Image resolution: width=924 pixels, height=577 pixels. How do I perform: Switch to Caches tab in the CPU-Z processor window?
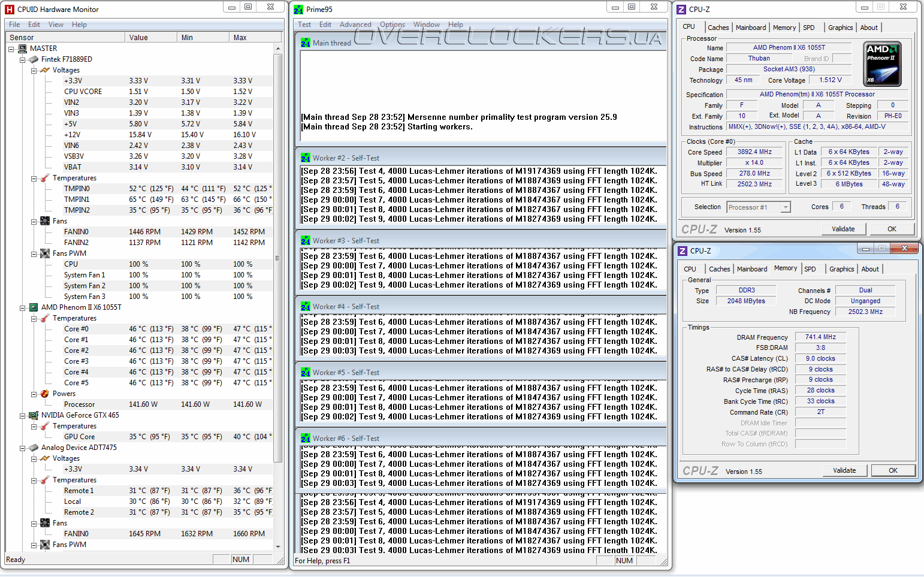[x=718, y=28]
